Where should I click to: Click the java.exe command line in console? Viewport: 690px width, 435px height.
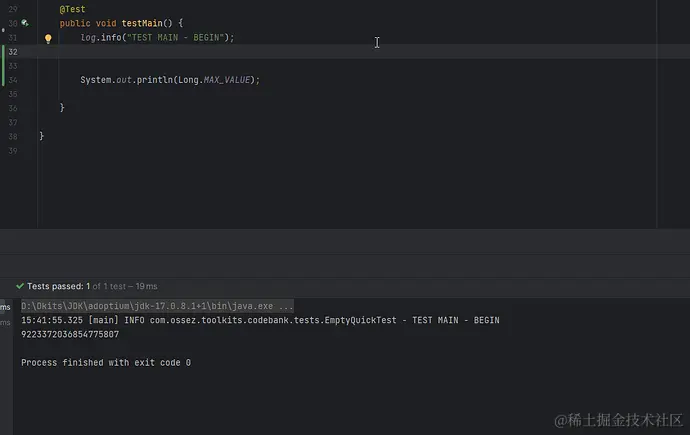157,306
